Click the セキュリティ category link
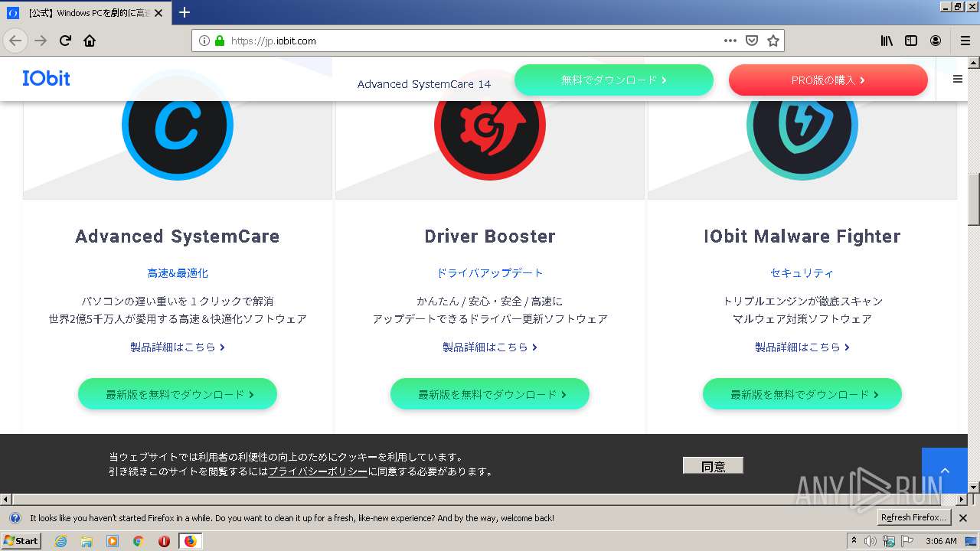 (x=802, y=273)
